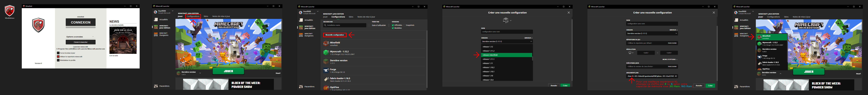Open the Peur sur la ville news thumbnail
868x95 pixels.
click(x=123, y=40)
